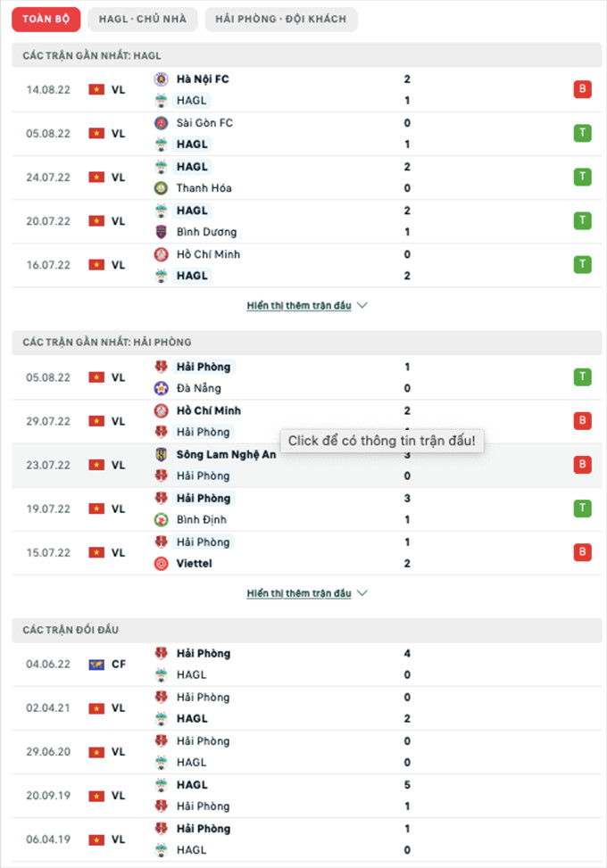Click green T badge for Hải Phòng–Đà Nẵng match
This screenshot has height=868, width=607.
click(582, 377)
